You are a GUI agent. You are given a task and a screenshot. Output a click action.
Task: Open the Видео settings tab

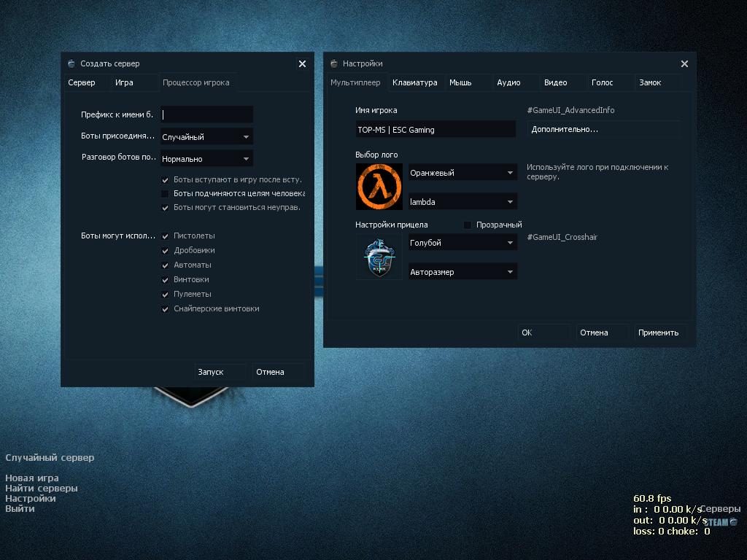555,83
